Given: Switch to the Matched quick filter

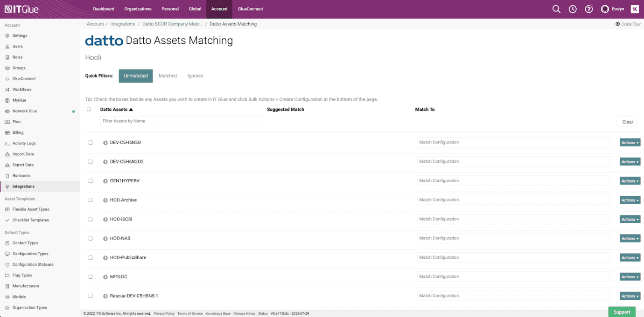Looking at the screenshot, I should pyautogui.click(x=168, y=76).
